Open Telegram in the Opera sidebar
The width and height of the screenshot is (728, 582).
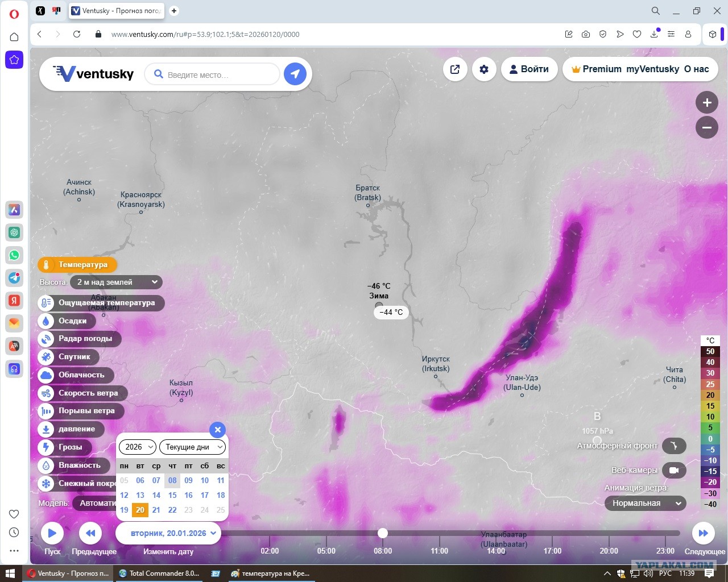click(14, 278)
